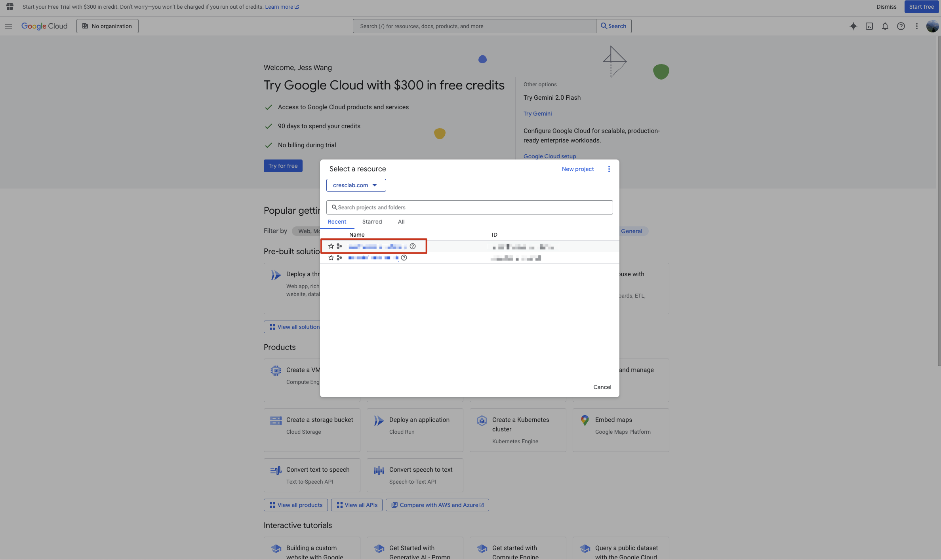Click View all APIs button
This screenshot has width=941, height=560.
point(356,505)
